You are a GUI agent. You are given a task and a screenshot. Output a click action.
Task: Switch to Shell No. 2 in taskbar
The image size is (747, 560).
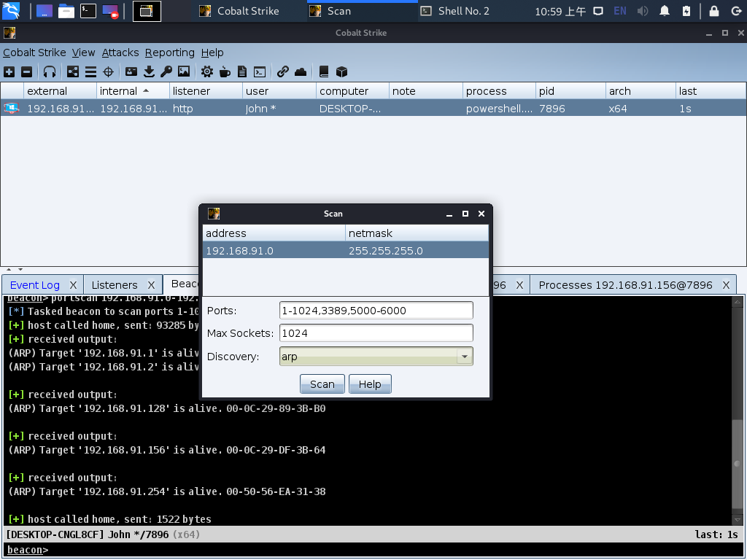coord(463,11)
